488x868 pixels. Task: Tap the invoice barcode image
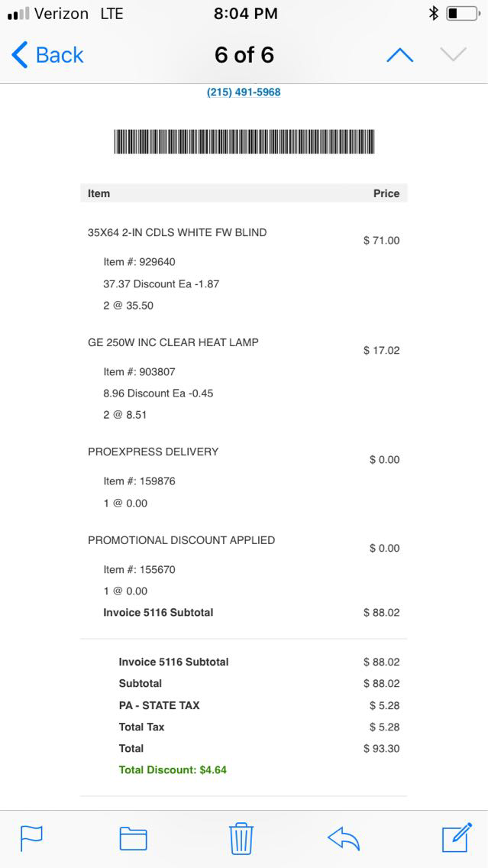[x=244, y=141]
